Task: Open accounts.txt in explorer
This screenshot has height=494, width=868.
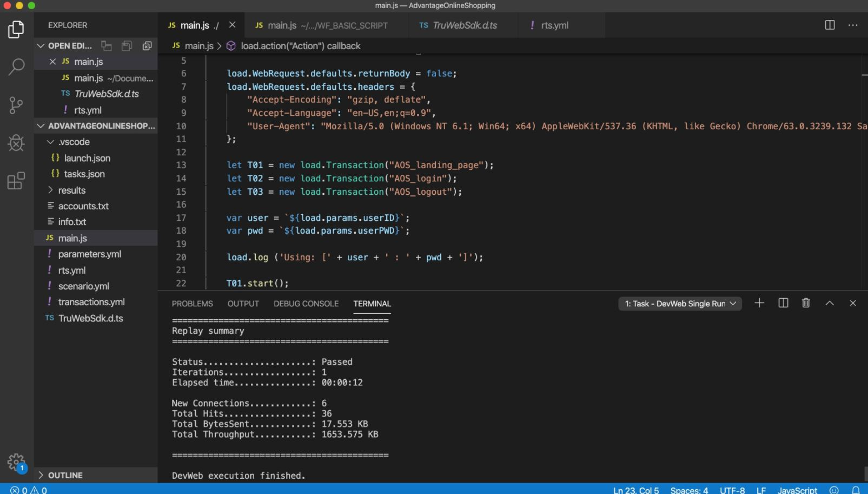Action: coord(96,206)
